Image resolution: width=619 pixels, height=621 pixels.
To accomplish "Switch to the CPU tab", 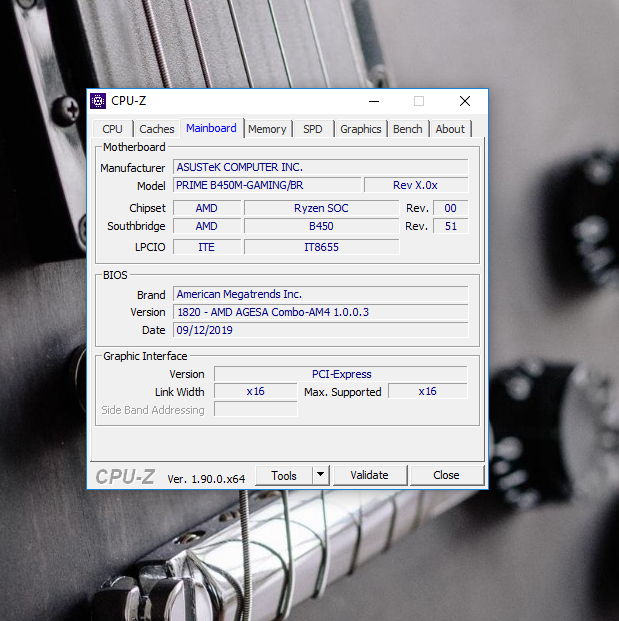I will 112,129.
